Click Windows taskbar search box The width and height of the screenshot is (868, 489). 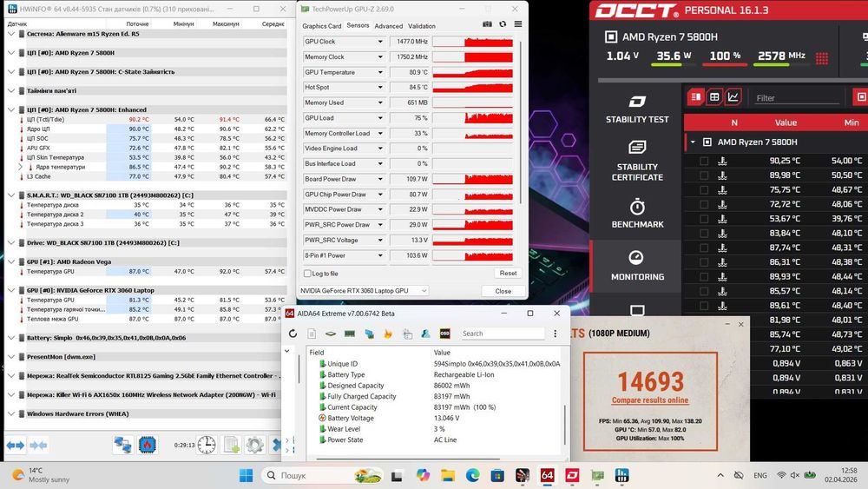coord(324,475)
